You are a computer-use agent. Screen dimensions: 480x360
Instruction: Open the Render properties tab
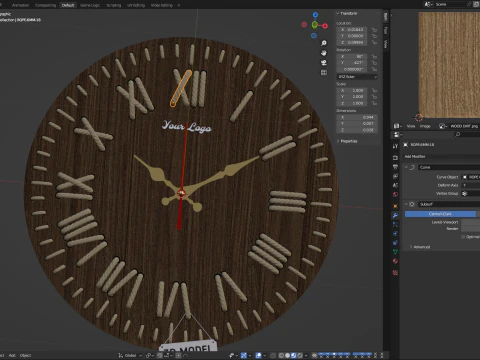tap(395, 157)
